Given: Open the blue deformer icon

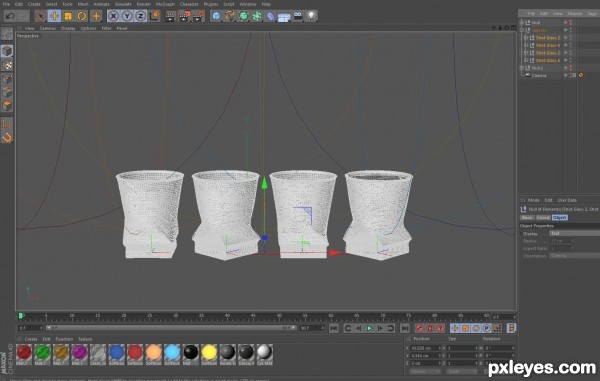Looking at the screenshot, I should 271,16.
